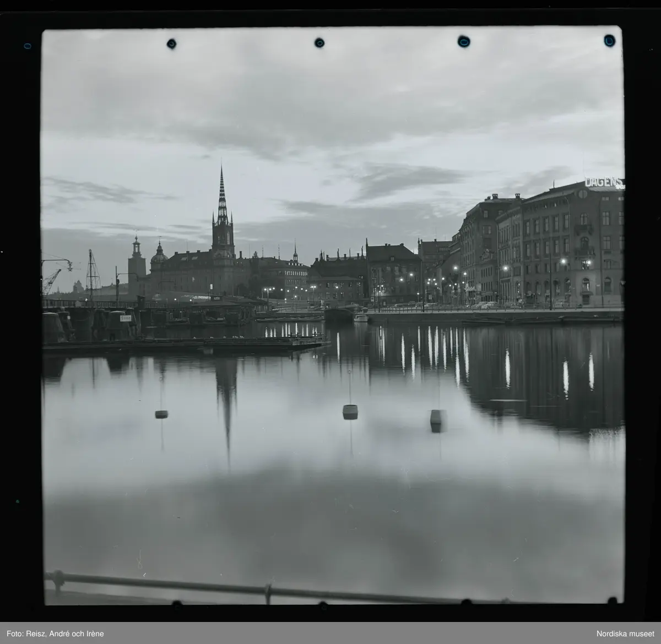Click the second film perforation mark at top
The width and height of the screenshot is (661, 644).
click(319, 42)
